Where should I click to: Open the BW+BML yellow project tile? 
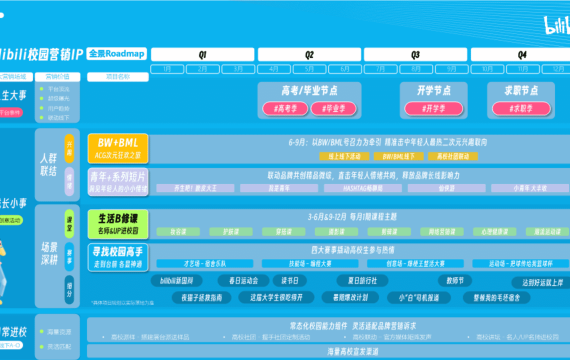point(118,148)
